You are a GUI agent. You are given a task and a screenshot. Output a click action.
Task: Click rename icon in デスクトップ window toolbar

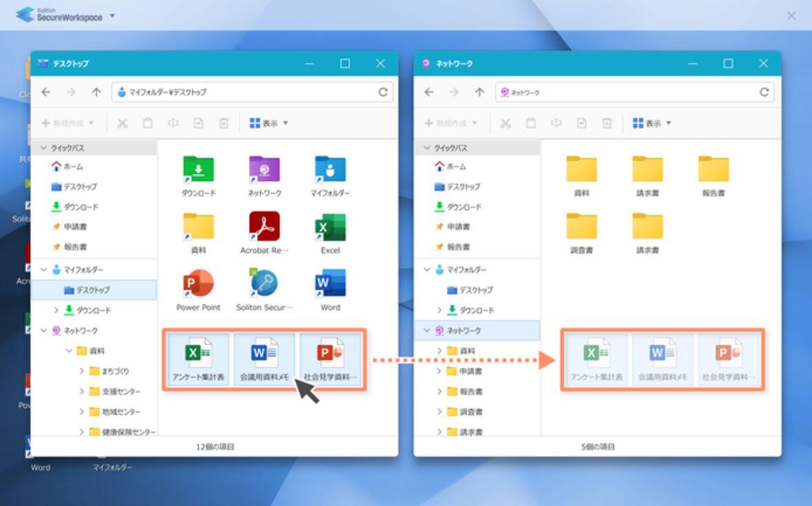[x=173, y=123]
